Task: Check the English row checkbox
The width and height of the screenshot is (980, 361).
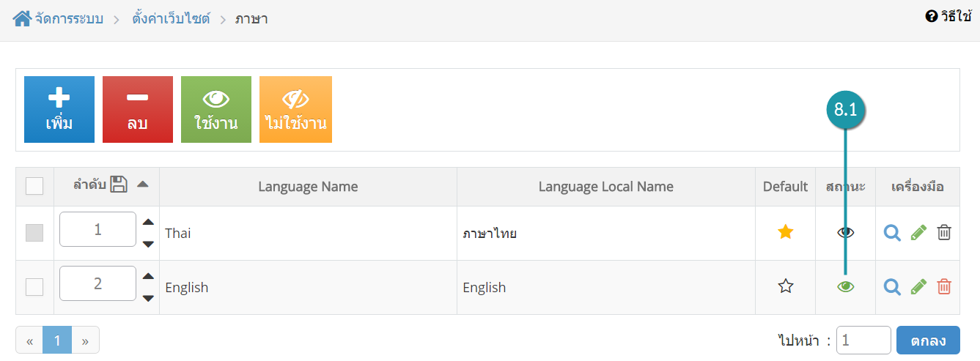Action: click(34, 287)
